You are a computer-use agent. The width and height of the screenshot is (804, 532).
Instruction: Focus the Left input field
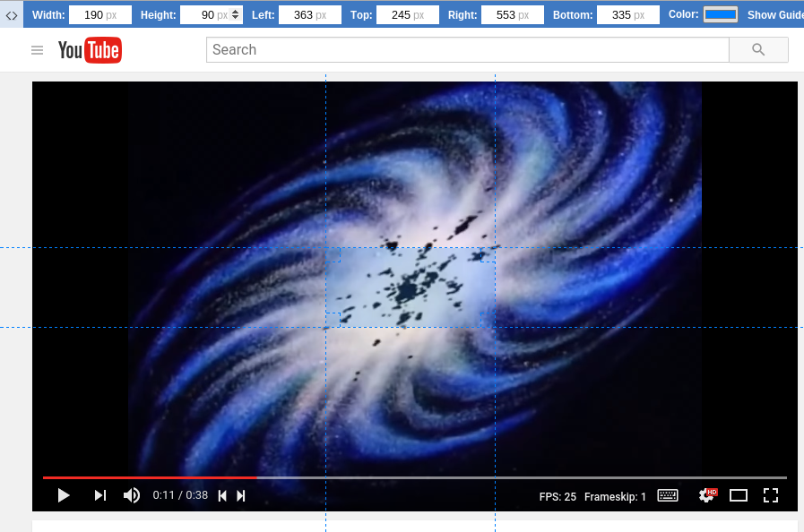(x=310, y=15)
